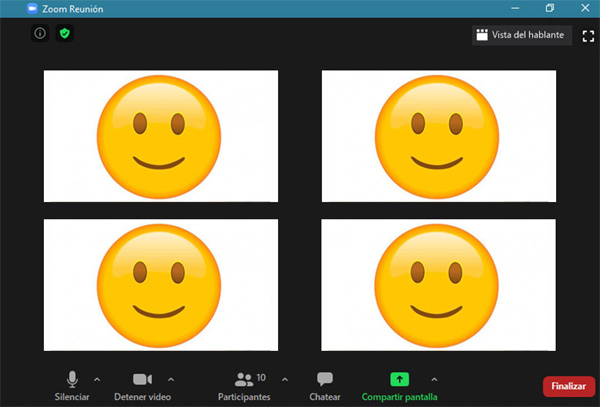
Task: Open the Participantes panel
Action: (244, 386)
